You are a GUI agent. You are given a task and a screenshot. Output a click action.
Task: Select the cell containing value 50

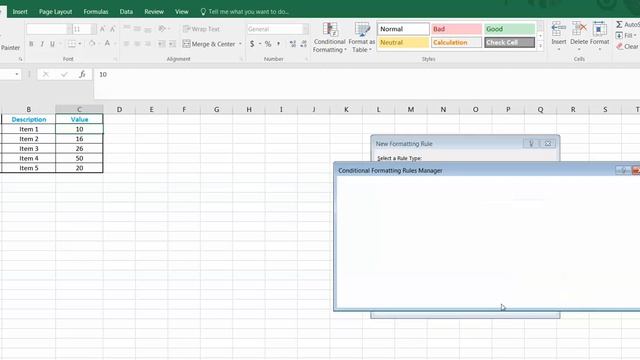tap(79, 158)
